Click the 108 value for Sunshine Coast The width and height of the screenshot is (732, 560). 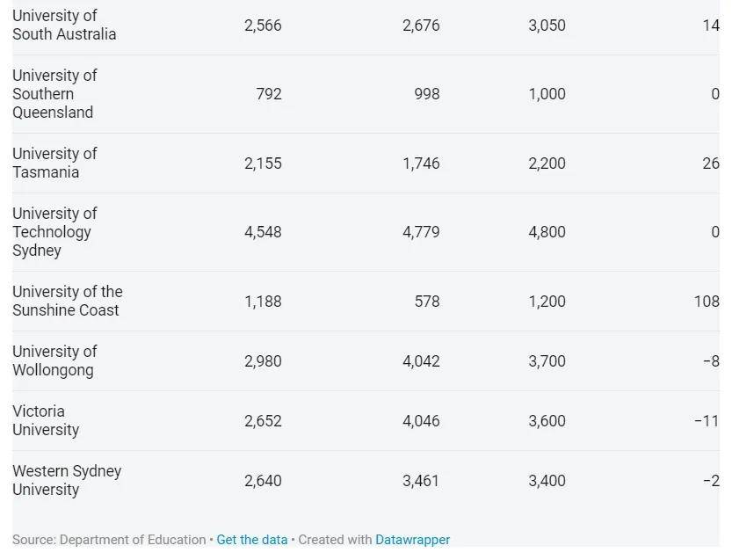(707, 302)
